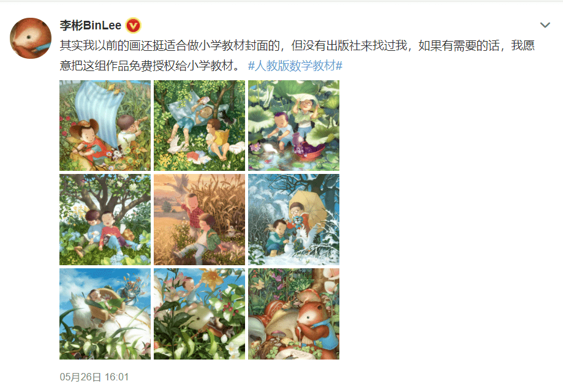View the child riding white bird illustration
This screenshot has width=563, height=392.
[x=105, y=314]
